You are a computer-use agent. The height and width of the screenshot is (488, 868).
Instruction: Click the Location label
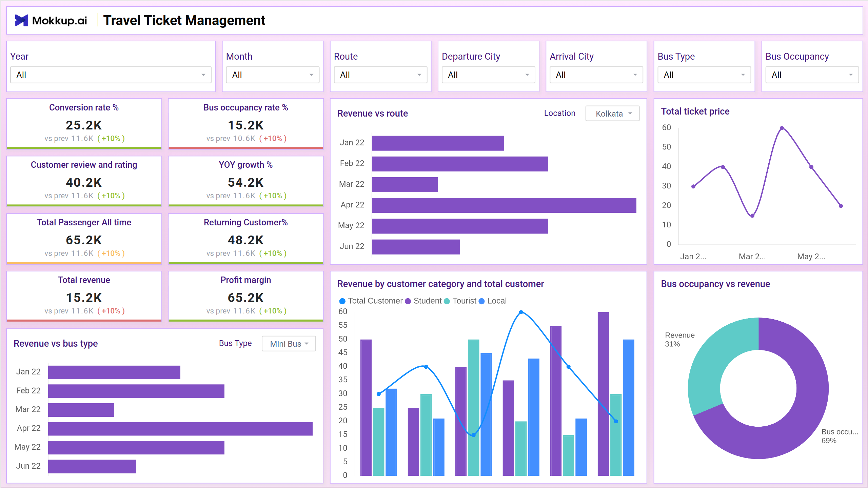click(559, 113)
